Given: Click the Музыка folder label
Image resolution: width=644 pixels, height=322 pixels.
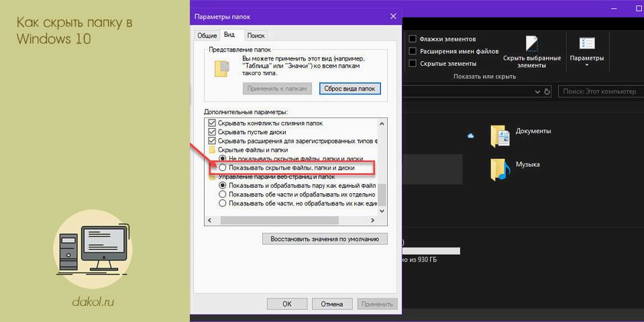Looking at the screenshot, I should coord(527,164).
